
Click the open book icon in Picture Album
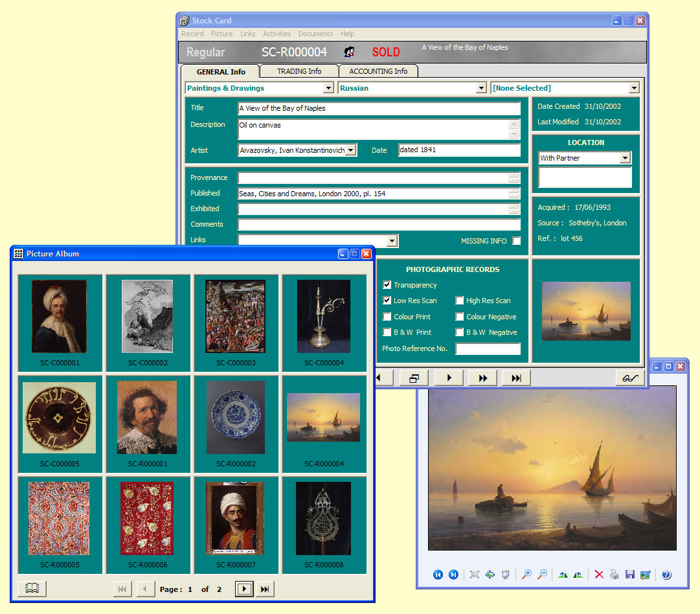32,589
